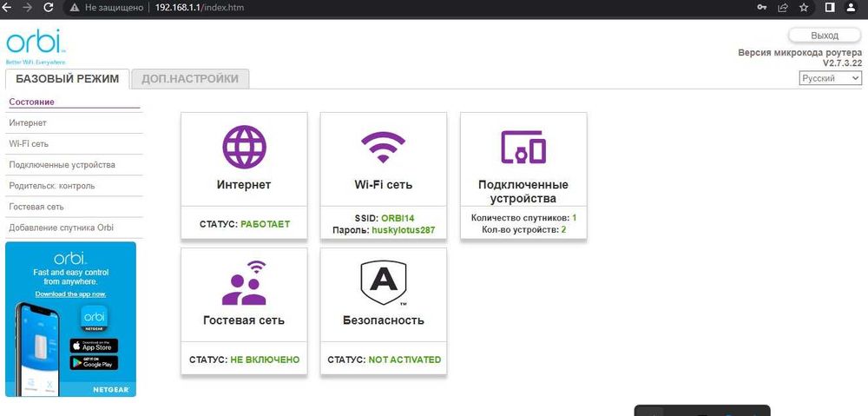This screenshot has height=416, width=868.
Task: Click the Armor security shield icon
Action: (383, 283)
